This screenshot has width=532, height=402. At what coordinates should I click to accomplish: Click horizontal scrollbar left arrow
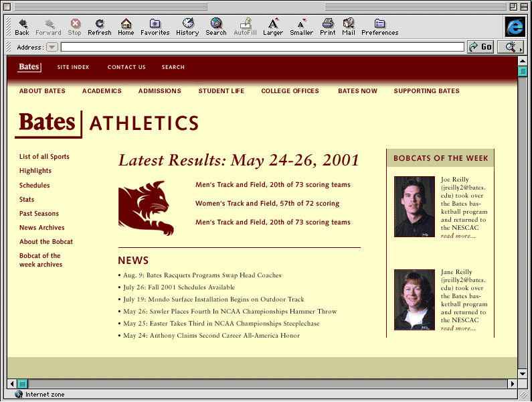[x=12, y=384]
